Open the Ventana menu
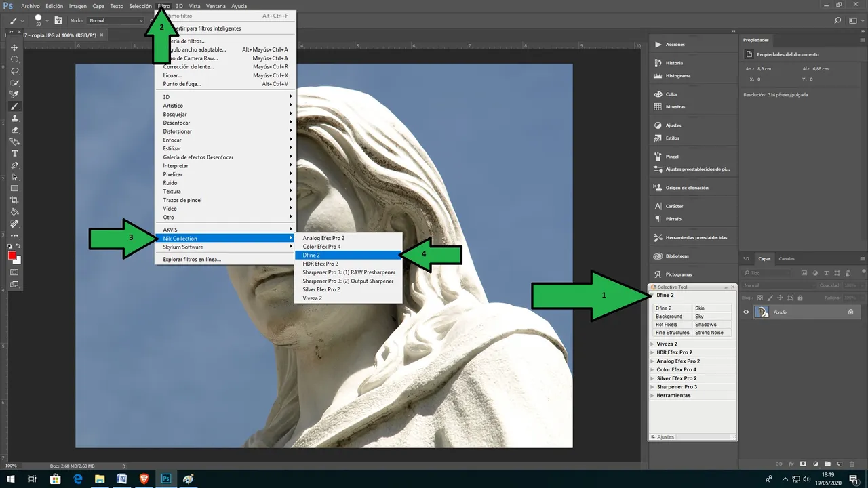Image resolution: width=868 pixels, height=488 pixels. [216, 6]
